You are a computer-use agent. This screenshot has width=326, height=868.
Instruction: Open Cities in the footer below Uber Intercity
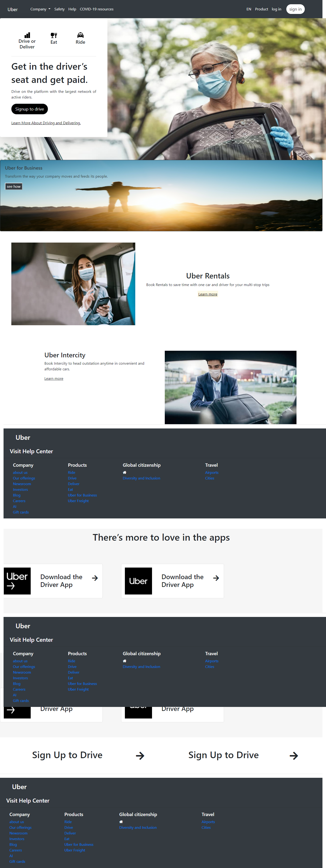click(x=209, y=478)
